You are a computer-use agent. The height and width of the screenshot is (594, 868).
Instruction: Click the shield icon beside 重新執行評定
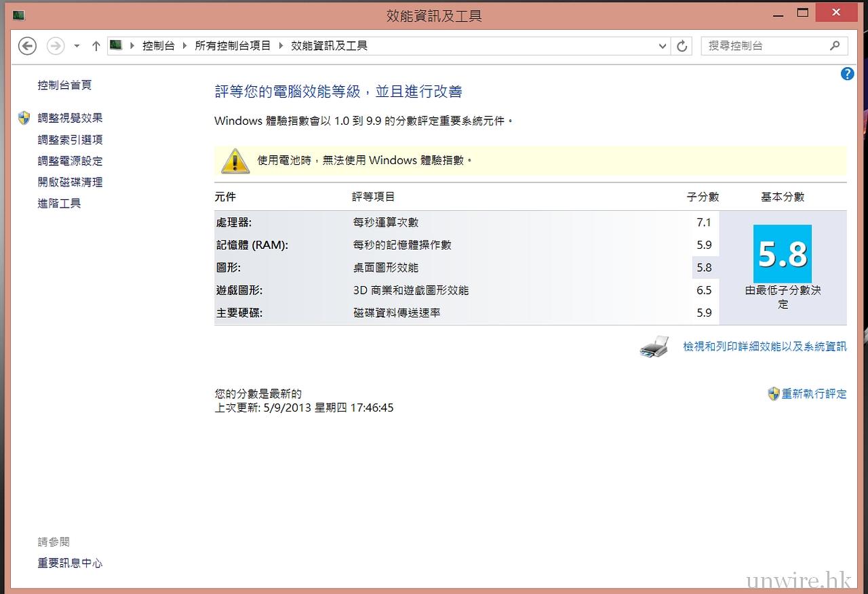point(773,394)
